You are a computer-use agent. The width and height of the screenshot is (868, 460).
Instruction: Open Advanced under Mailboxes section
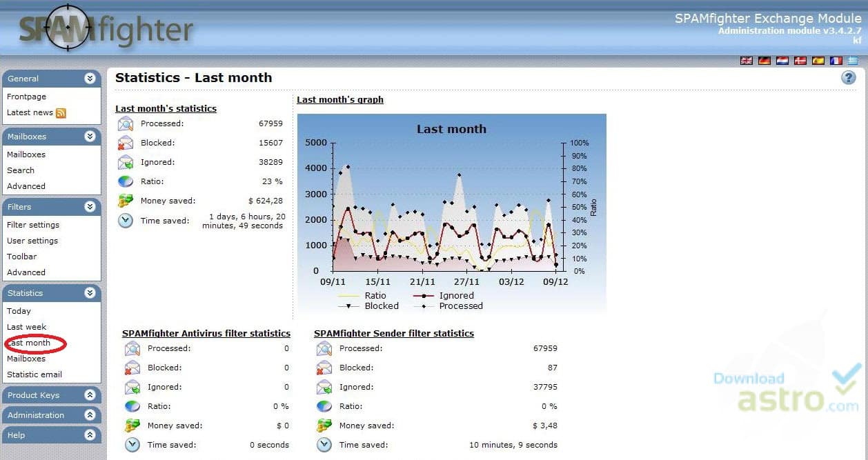(26, 186)
